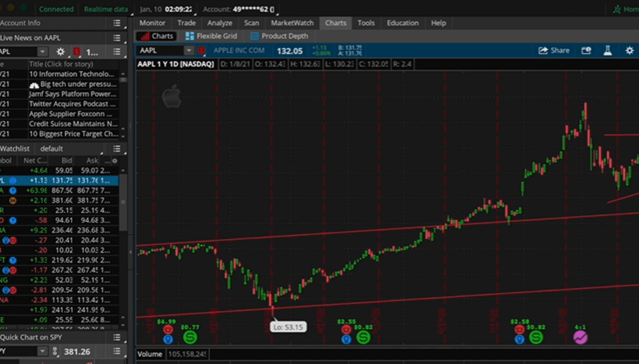Expand the news gadget symbol dropdown
Viewport: 639px width, 364px height.
pyautogui.click(x=42, y=52)
